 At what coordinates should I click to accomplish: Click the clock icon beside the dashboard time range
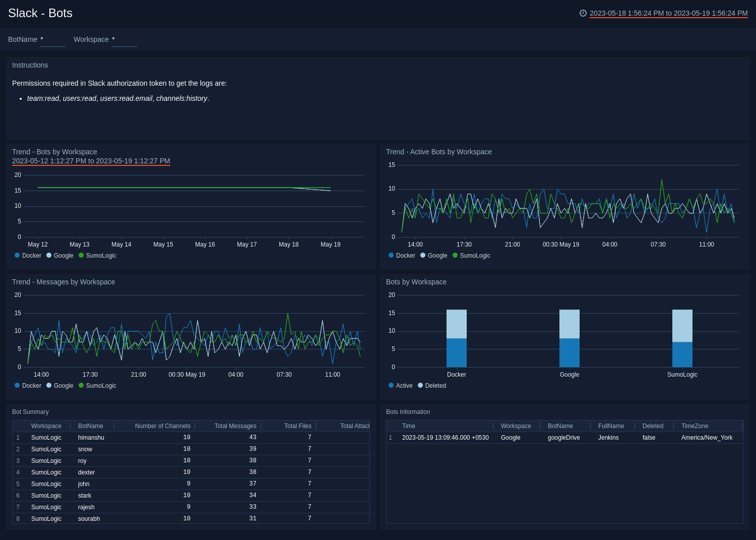[x=583, y=14]
